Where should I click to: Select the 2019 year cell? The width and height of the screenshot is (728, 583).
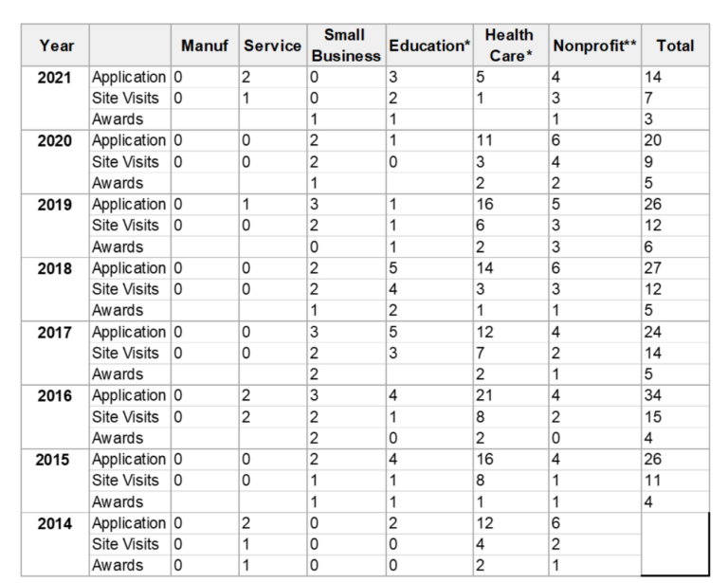pyautogui.click(x=55, y=205)
